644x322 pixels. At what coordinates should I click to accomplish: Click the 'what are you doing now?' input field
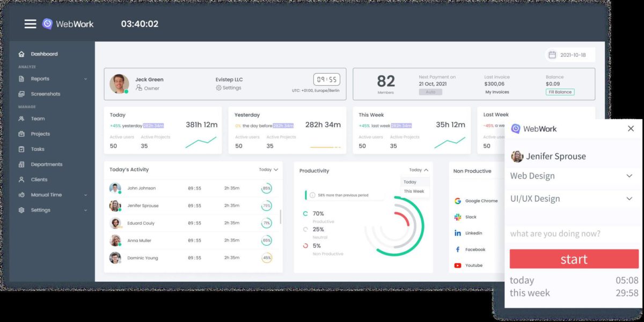pyautogui.click(x=557, y=233)
